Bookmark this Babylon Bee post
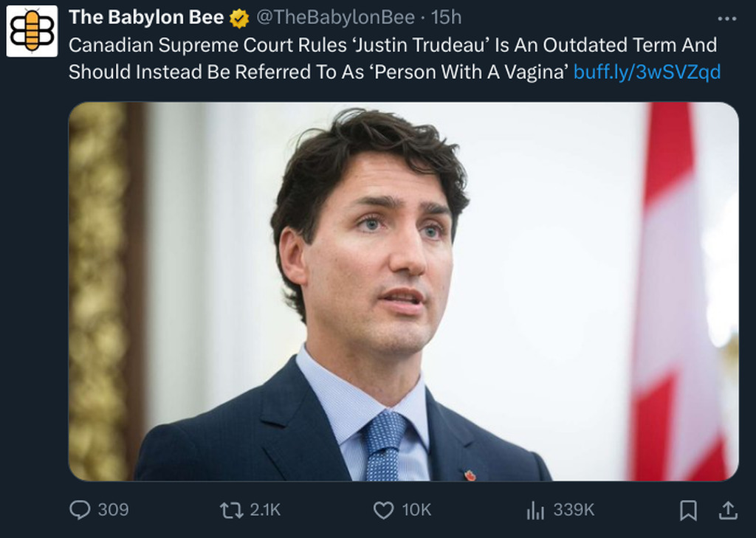This screenshot has height=538, width=756. (688, 509)
